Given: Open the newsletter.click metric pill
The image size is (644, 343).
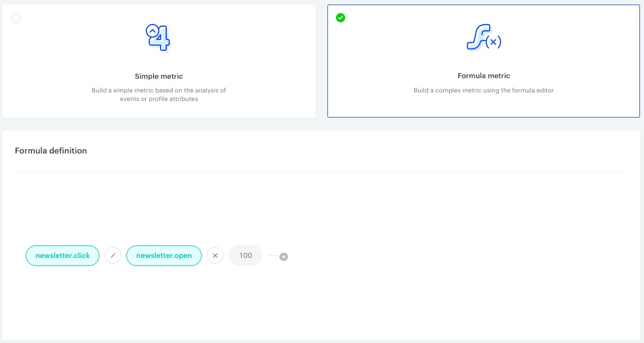Looking at the screenshot, I should (62, 256).
